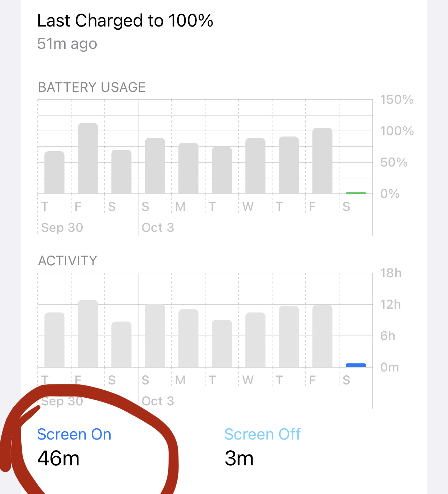
Task: Tap the Oct 3 date label under battery chart
Action: (x=158, y=228)
